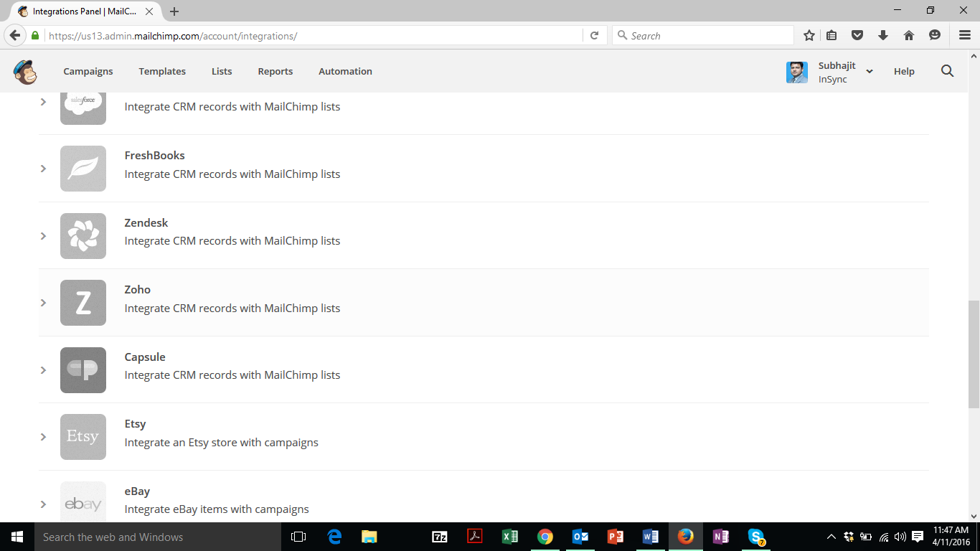Image resolution: width=980 pixels, height=551 pixels.
Task: Click the Zendesk title
Action: [146, 222]
